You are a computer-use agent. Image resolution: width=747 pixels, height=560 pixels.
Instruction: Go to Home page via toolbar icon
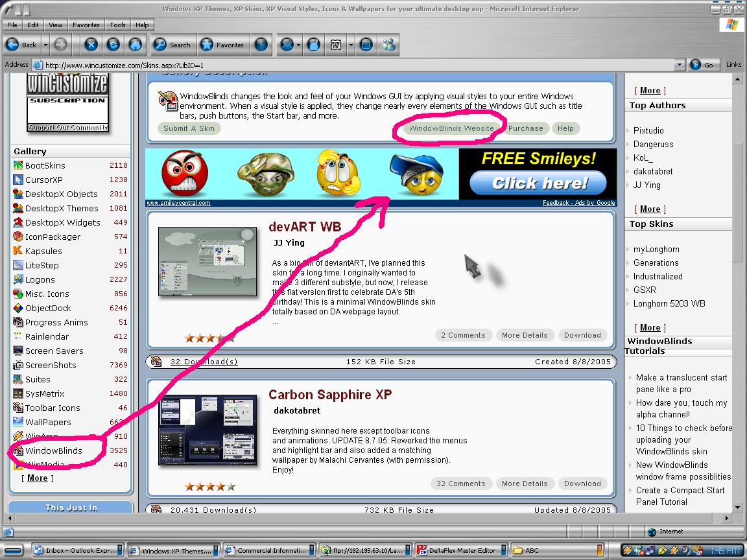(135, 45)
